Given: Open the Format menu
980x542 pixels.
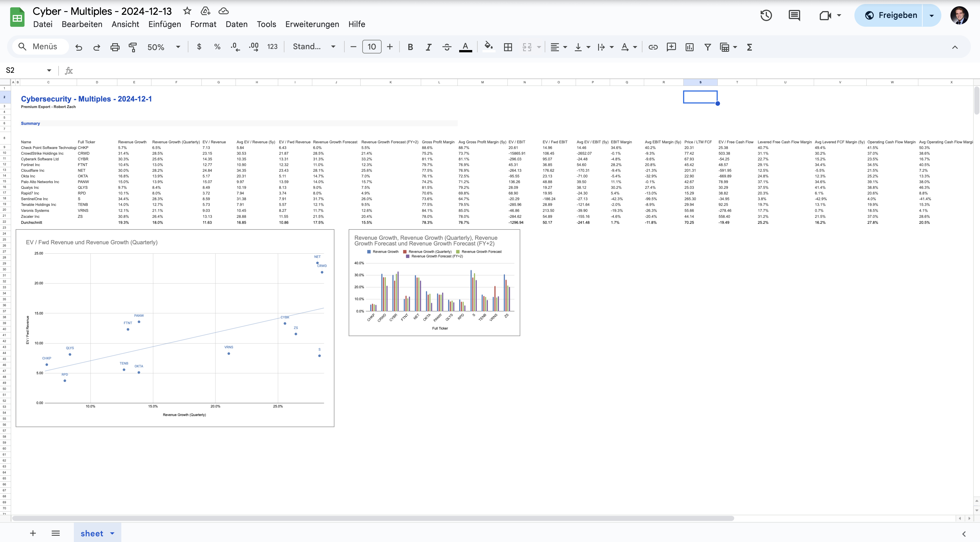Looking at the screenshot, I should (x=203, y=24).
